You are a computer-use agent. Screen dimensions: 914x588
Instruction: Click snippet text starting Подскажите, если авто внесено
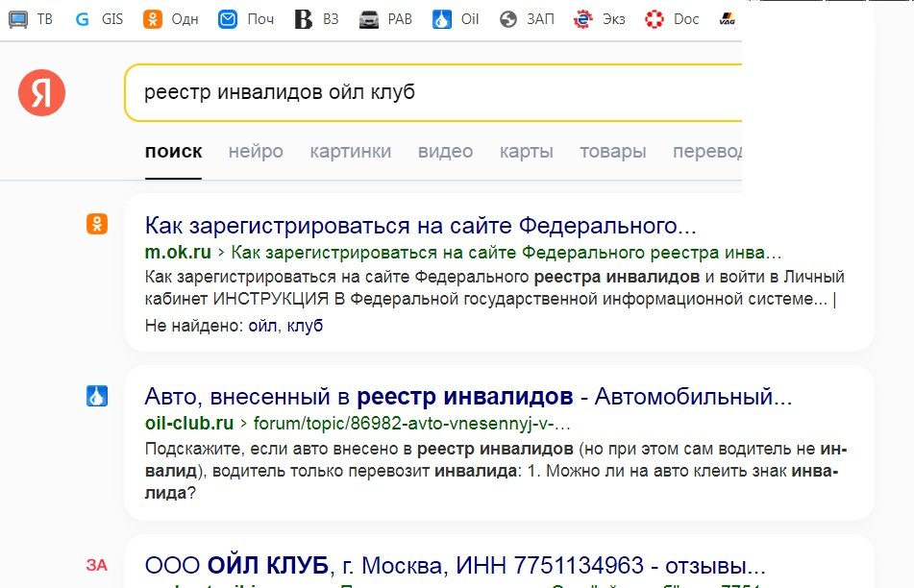click(x=496, y=471)
